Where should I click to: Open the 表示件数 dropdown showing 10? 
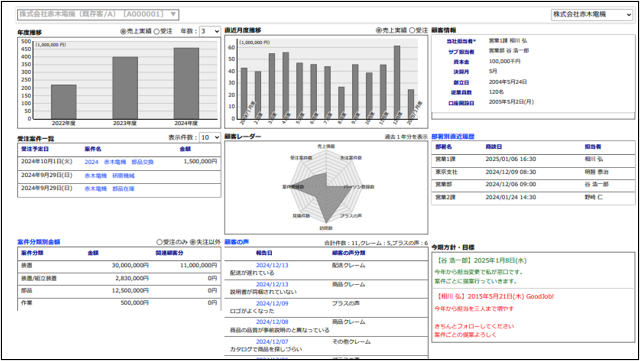tap(210, 138)
